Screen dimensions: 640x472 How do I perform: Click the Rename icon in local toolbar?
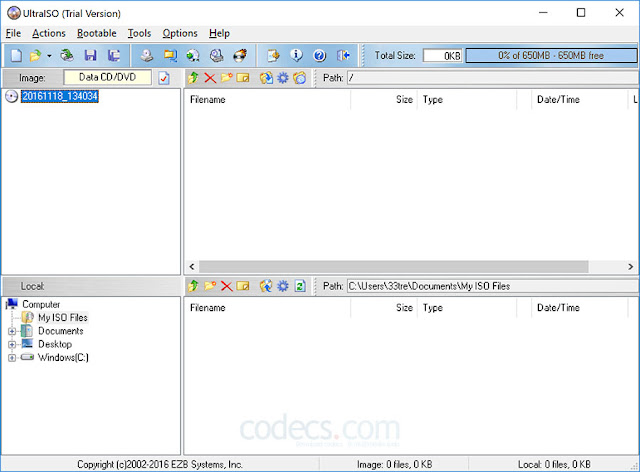pyautogui.click(x=243, y=286)
